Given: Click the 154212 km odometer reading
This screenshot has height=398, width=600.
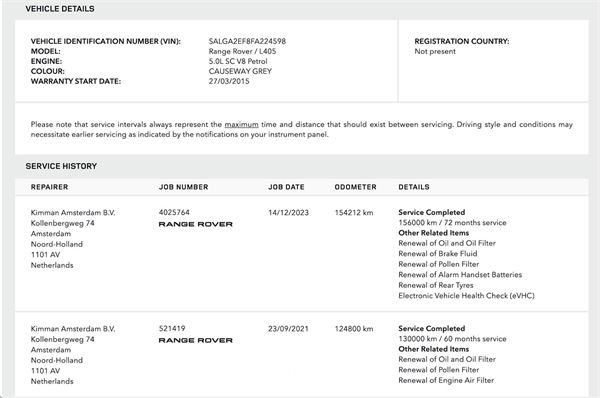Looking at the screenshot, I should 354,213.
